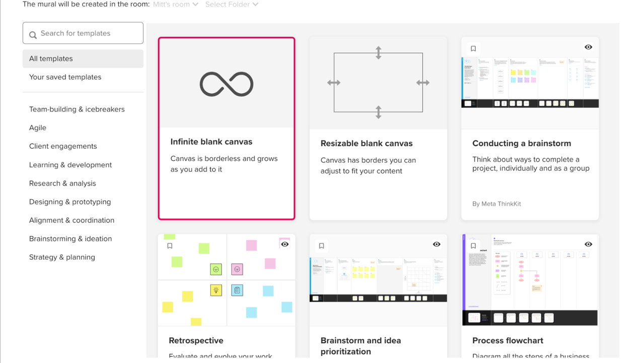The width and height of the screenshot is (644, 363).
Task: Click the infinity symbol icon
Action: coord(227,84)
